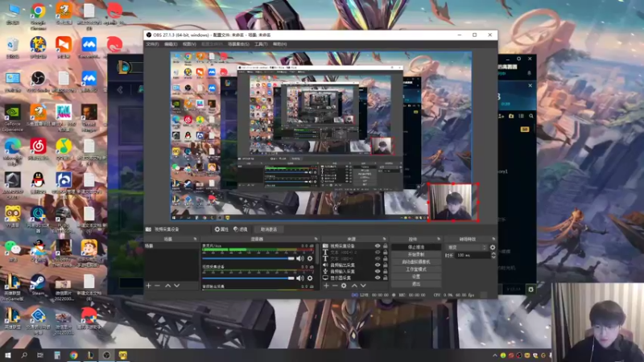The width and height of the screenshot is (644, 362).
Task: Open the 视图(V) menu in OBS
Action: (x=189, y=44)
